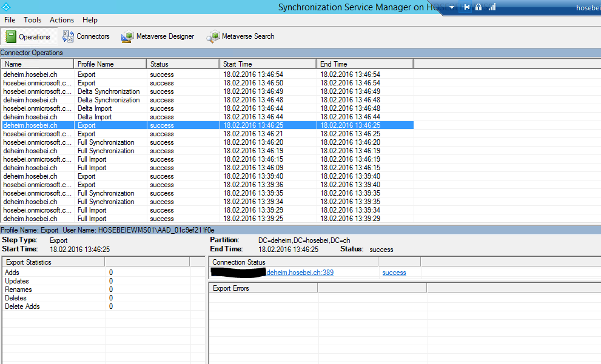Sort by the Profile Name column header
The width and height of the screenshot is (601, 364).
click(110, 64)
